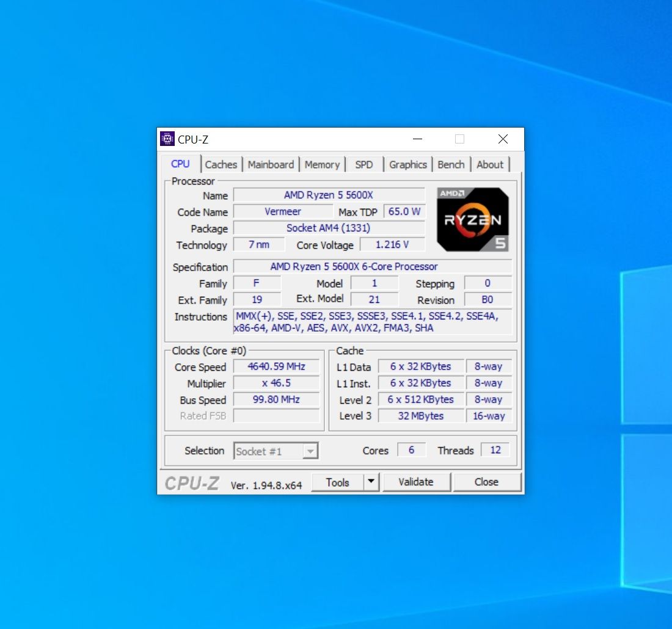This screenshot has height=629, width=672.
Task: Click the Core Speed value 4640.59 MHz
Action: click(x=276, y=367)
